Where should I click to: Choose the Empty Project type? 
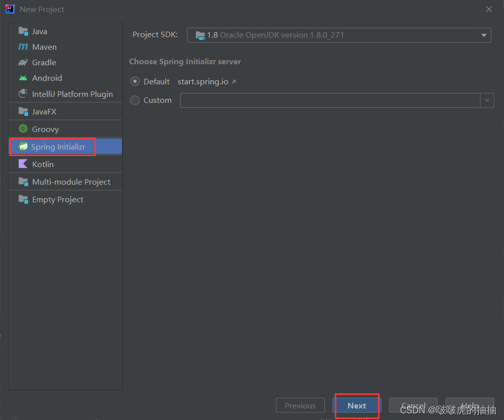pos(65,199)
